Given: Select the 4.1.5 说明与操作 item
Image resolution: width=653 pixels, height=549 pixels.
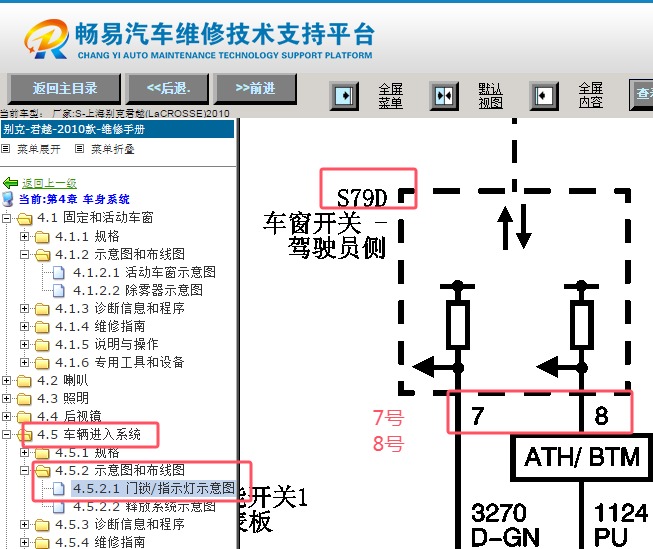Looking at the screenshot, I should click(x=107, y=344).
